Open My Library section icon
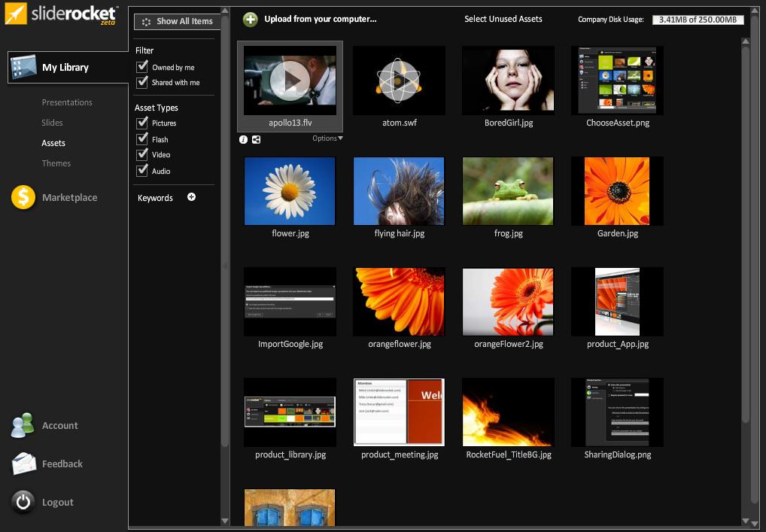766x532 pixels. [24, 67]
